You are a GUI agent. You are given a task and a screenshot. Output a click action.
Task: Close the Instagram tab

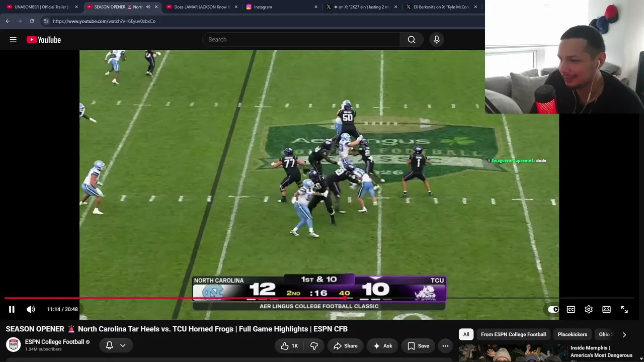pyautogui.click(x=316, y=7)
